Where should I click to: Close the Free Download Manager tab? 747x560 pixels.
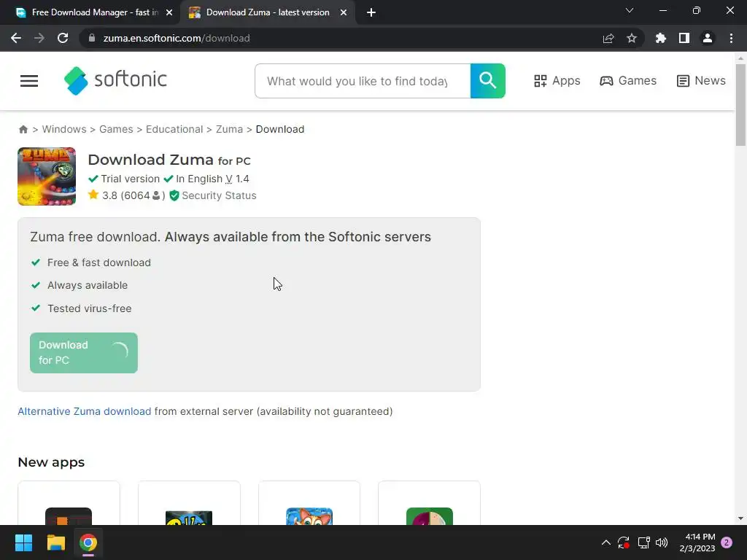169,13
